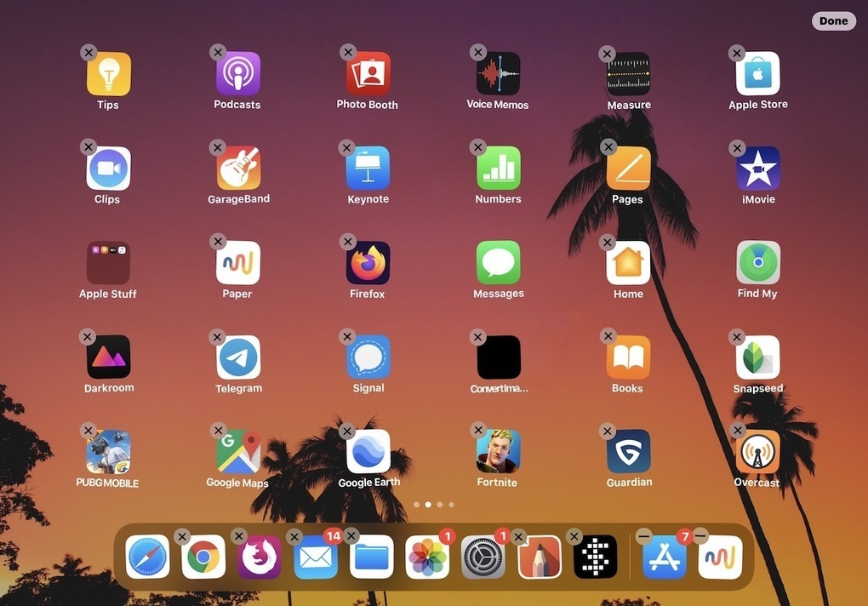Open the Messages app
The height and width of the screenshot is (606, 868).
[498, 263]
